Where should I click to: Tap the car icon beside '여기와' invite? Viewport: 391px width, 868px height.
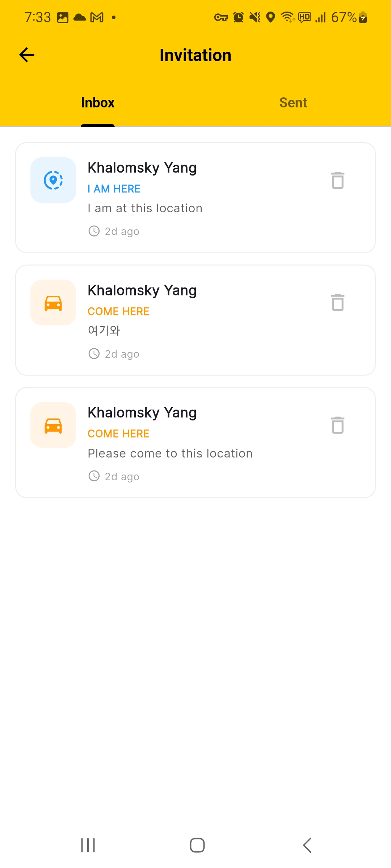point(53,303)
